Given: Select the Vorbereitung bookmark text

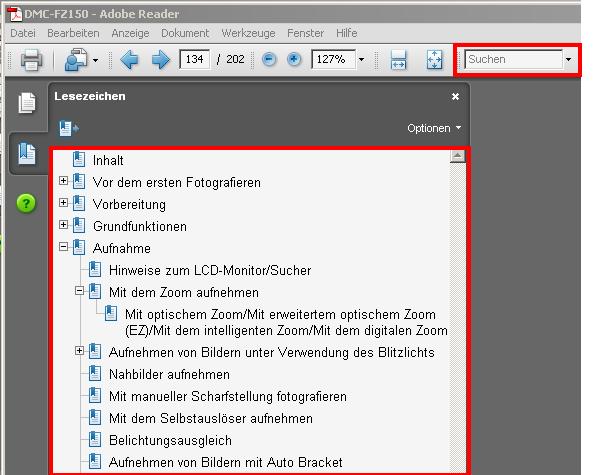Looking at the screenshot, I should tap(129, 205).
